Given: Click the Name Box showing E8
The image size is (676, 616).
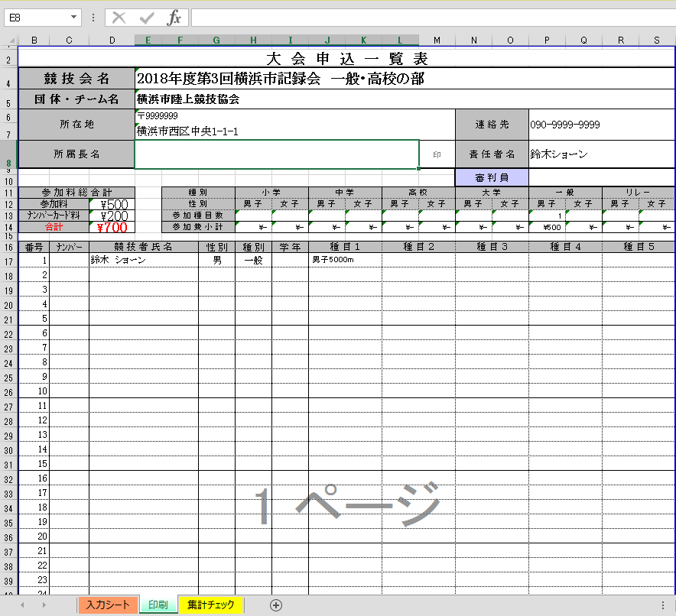Looking at the screenshot, I should point(34,17).
